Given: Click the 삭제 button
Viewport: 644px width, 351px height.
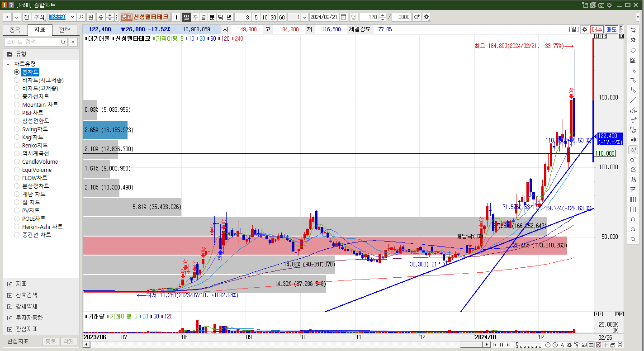Looking at the screenshot, I should (68, 342).
